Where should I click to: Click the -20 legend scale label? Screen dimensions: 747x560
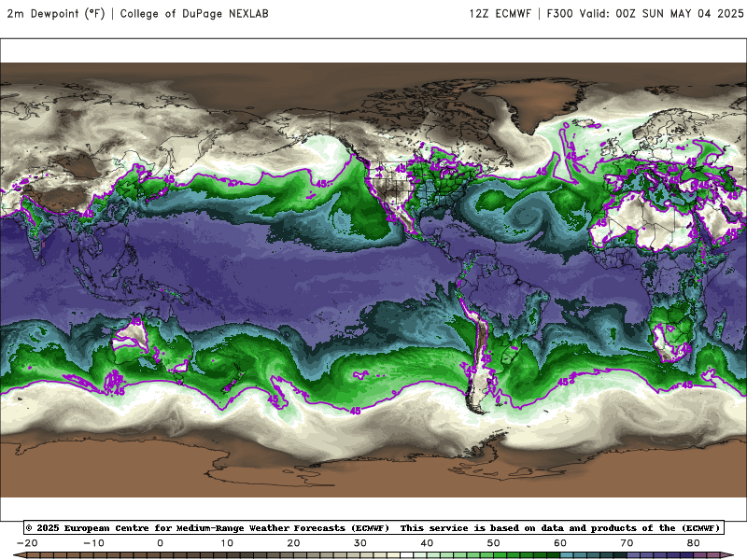pyautogui.click(x=27, y=543)
